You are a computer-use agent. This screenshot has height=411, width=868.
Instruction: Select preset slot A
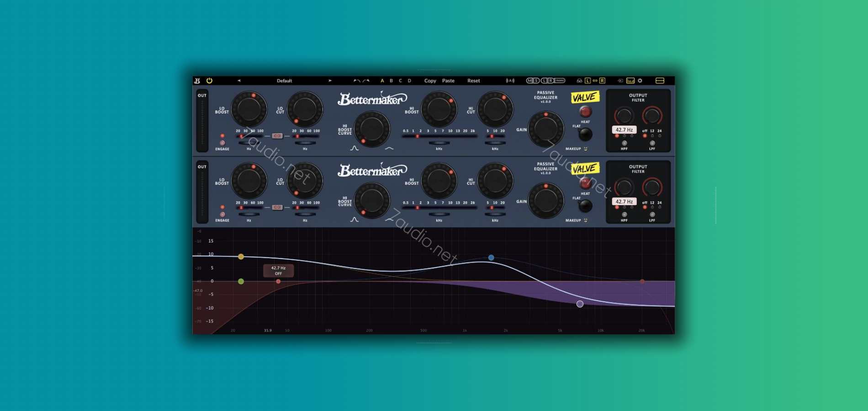382,80
